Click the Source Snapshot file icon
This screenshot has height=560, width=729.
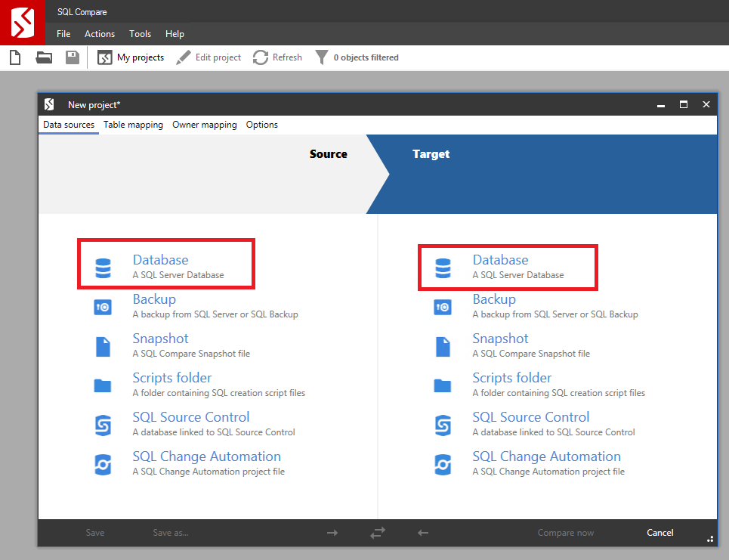coord(103,347)
